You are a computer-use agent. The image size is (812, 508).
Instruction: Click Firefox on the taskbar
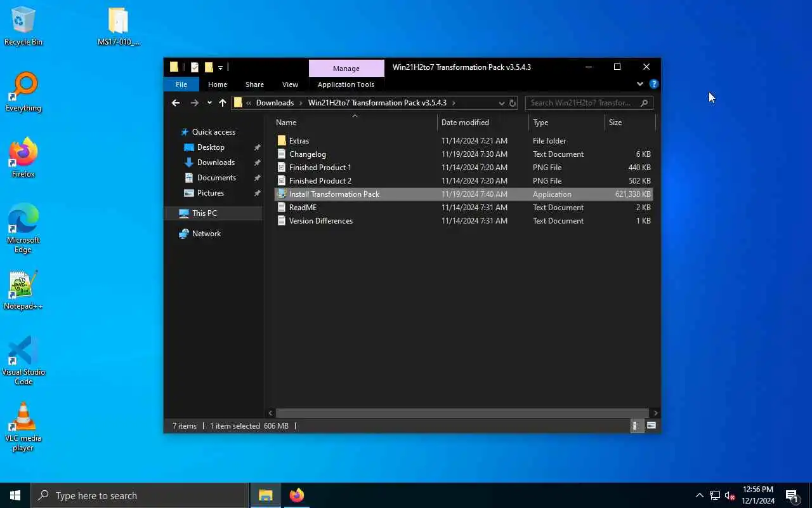[297, 495]
